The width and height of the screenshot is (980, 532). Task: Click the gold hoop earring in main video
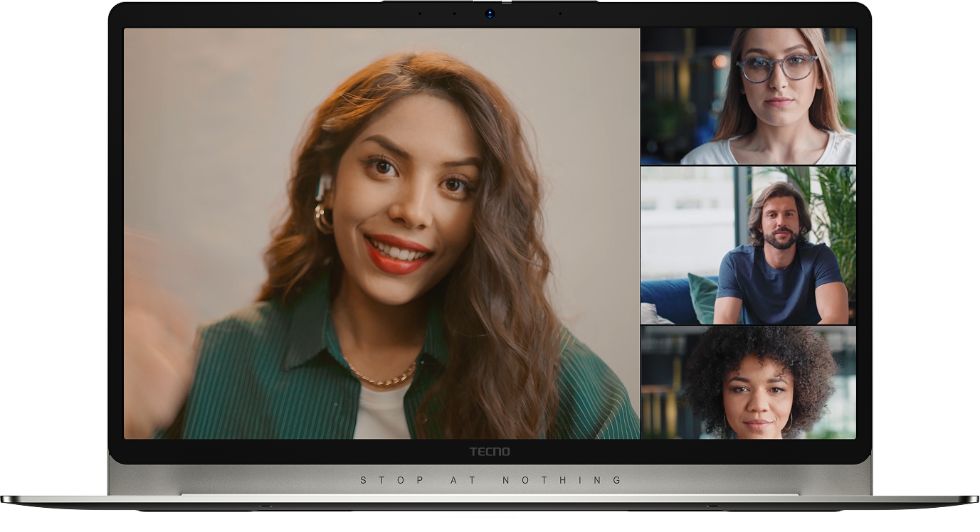323,218
